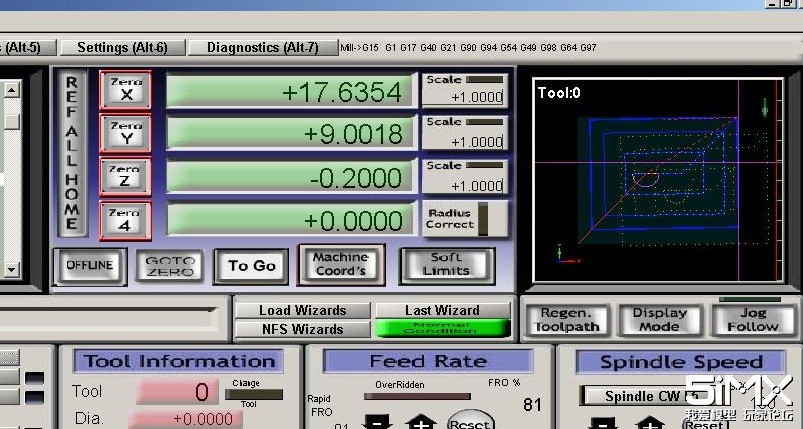
Task: Toggle the To Go display
Action: pyautogui.click(x=251, y=266)
